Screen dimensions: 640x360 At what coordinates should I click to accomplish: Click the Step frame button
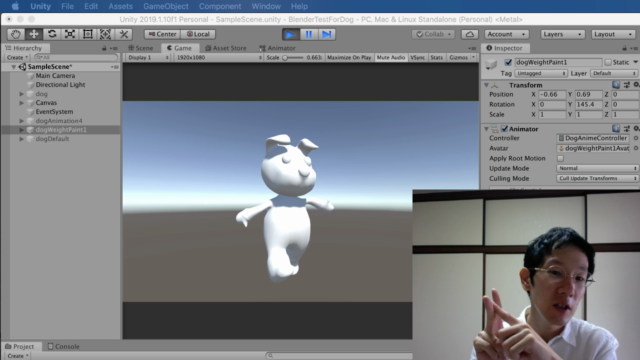327,34
